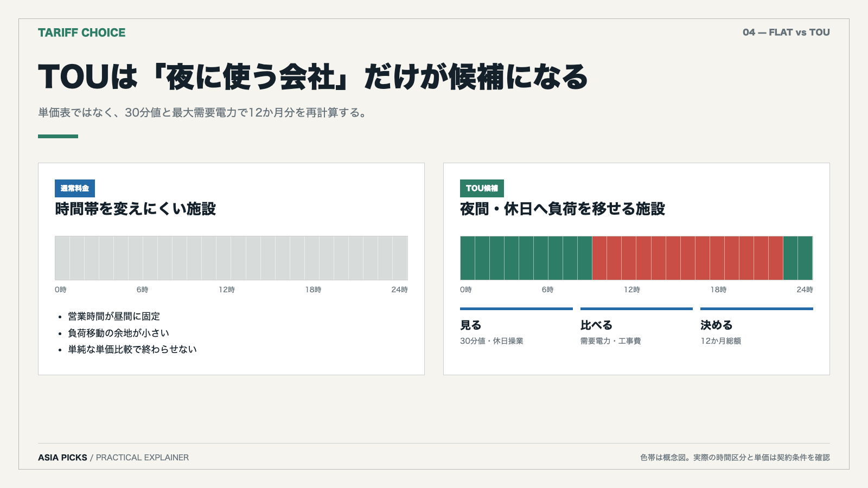
Task: Click '24時' label under the grey bar
Action: pos(399,290)
